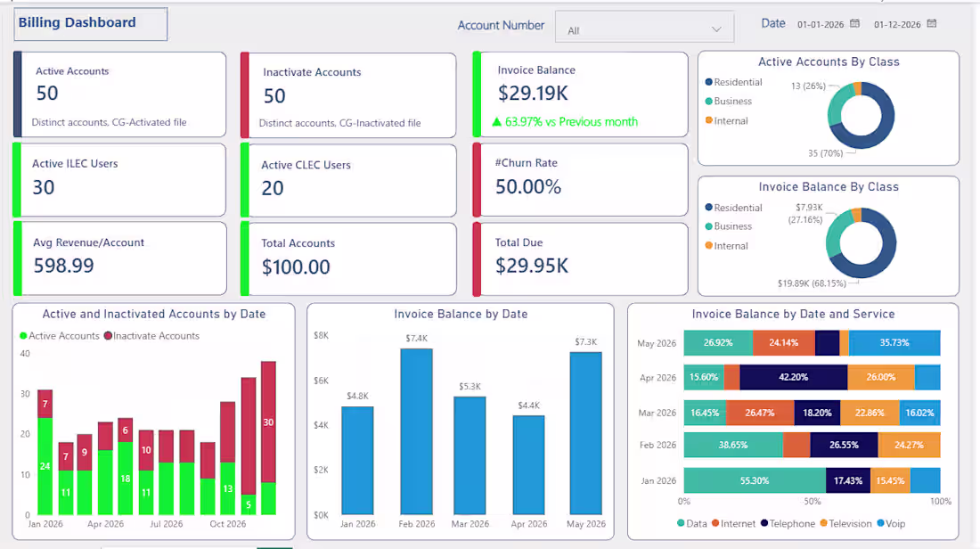
Task: Open the start date calendar picker icon
Action: click(x=854, y=24)
